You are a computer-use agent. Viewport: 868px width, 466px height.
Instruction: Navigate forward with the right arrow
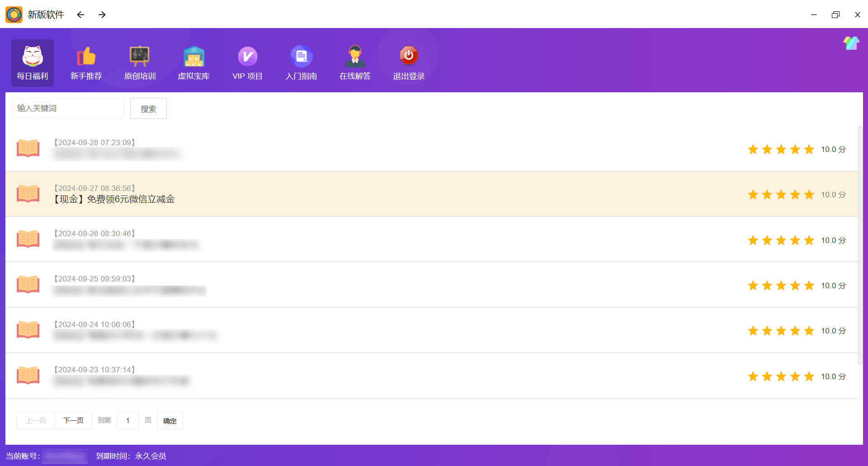click(102, 15)
